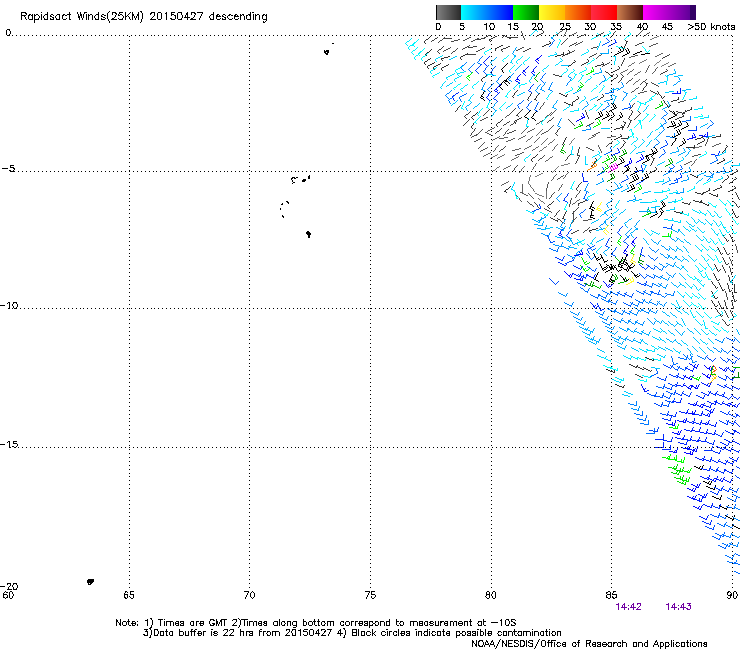This screenshot has height=650, width=740.
Task: Click the 'NOAA/NESDIS/Office of Research and Applications' credit
Action: click(x=589, y=644)
